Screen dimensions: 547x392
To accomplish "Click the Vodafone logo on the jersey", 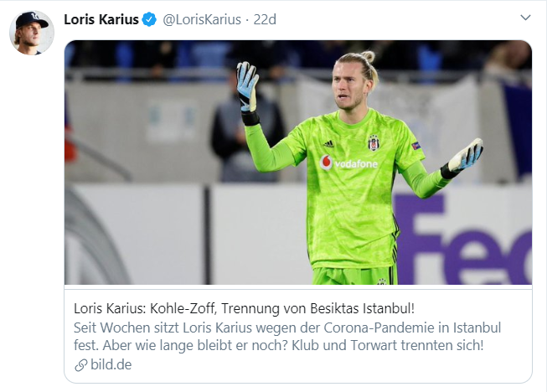I will click(348, 162).
